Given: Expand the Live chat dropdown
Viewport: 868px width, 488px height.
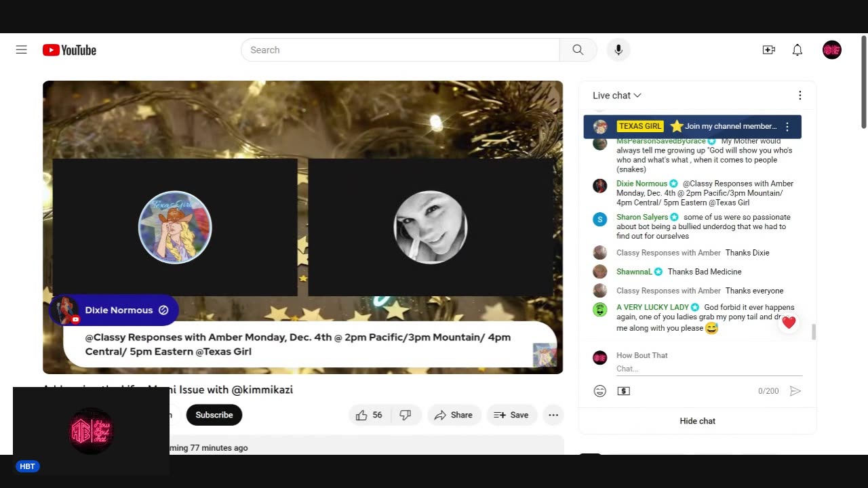Looking at the screenshot, I should pos(616,96).
